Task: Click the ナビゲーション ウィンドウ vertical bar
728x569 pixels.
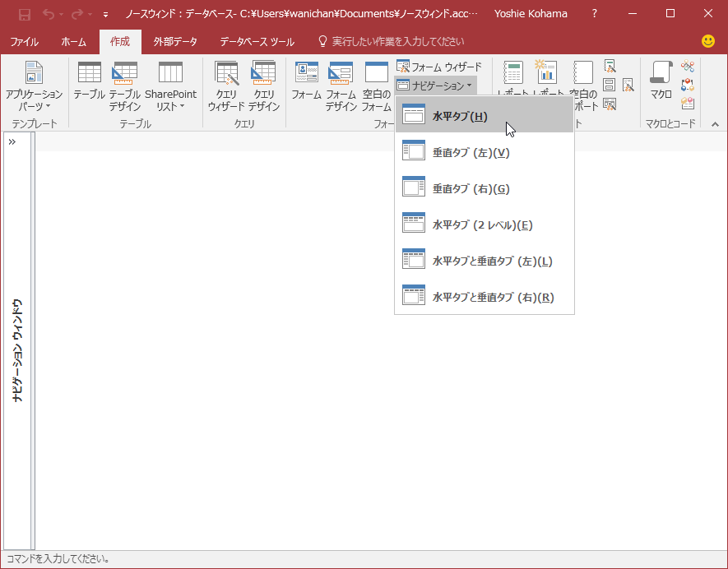Action: pos(17,350)
